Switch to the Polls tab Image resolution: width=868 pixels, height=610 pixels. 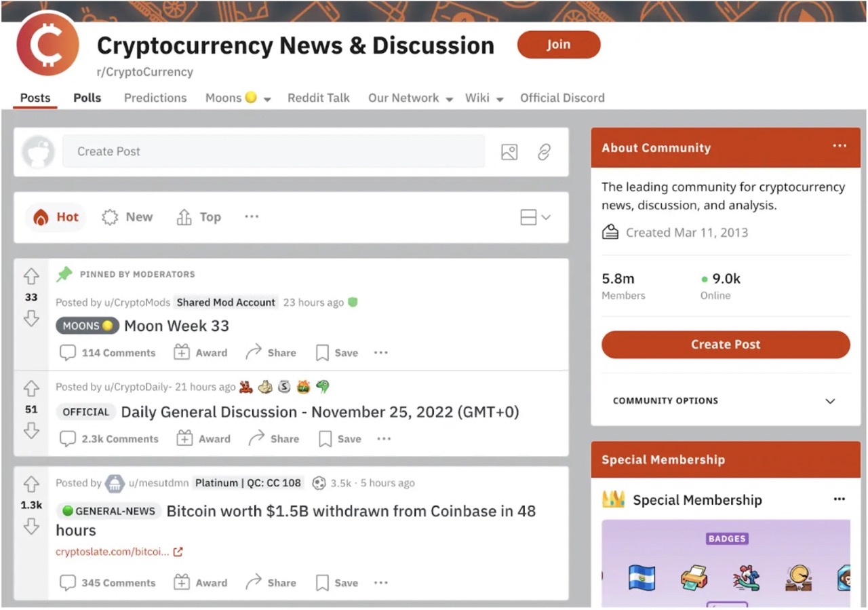click(x=87, y=98)
